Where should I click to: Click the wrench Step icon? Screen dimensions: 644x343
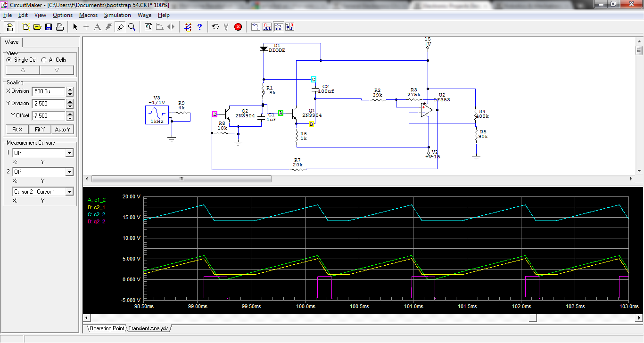coord(226,27)
